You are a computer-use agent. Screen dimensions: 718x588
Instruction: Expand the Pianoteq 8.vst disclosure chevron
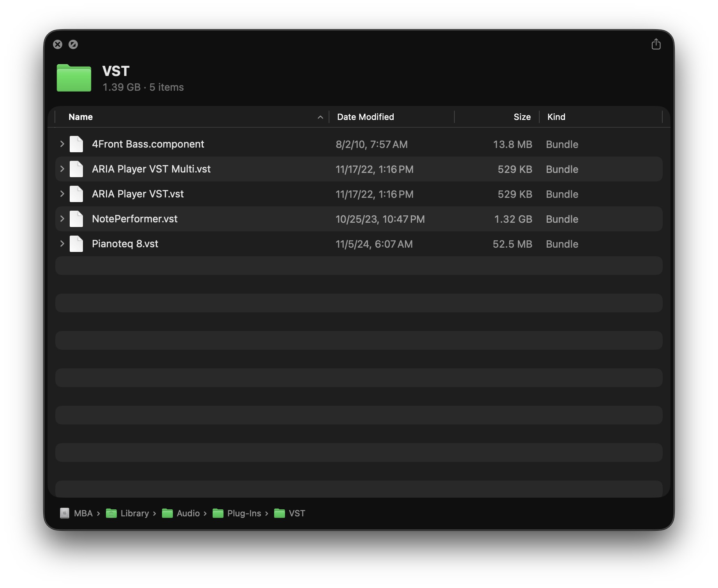[62, 244]
